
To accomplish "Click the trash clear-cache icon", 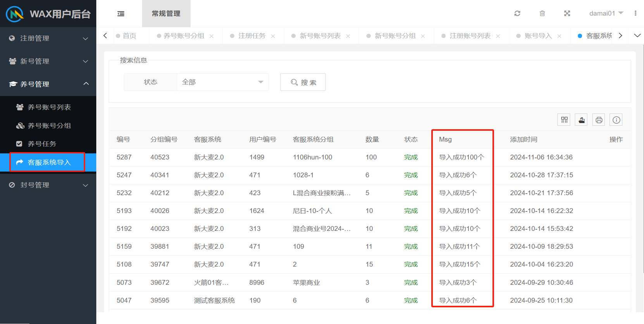I will click(542, 13).
